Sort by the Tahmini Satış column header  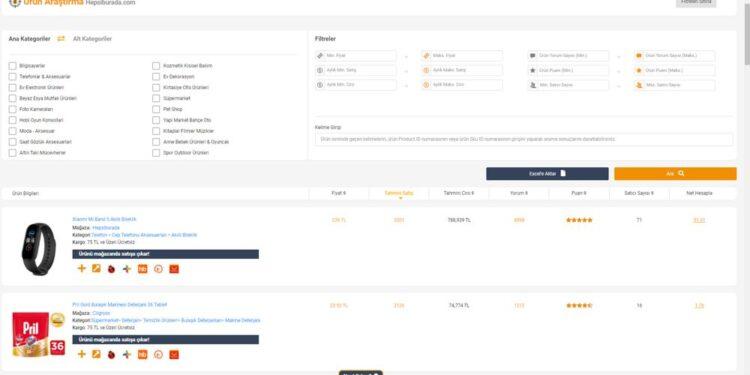(x=399, y=193)
